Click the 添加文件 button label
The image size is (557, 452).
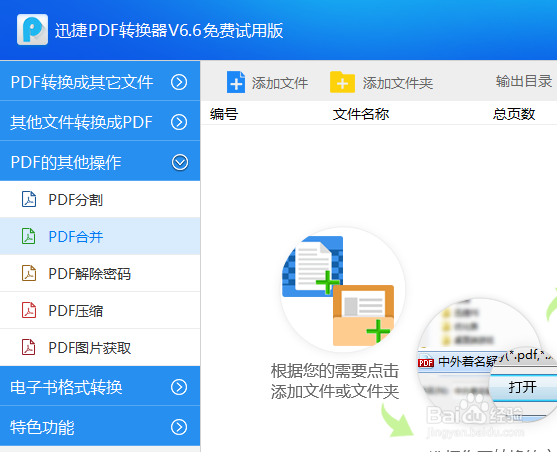[x=280, y=83]
